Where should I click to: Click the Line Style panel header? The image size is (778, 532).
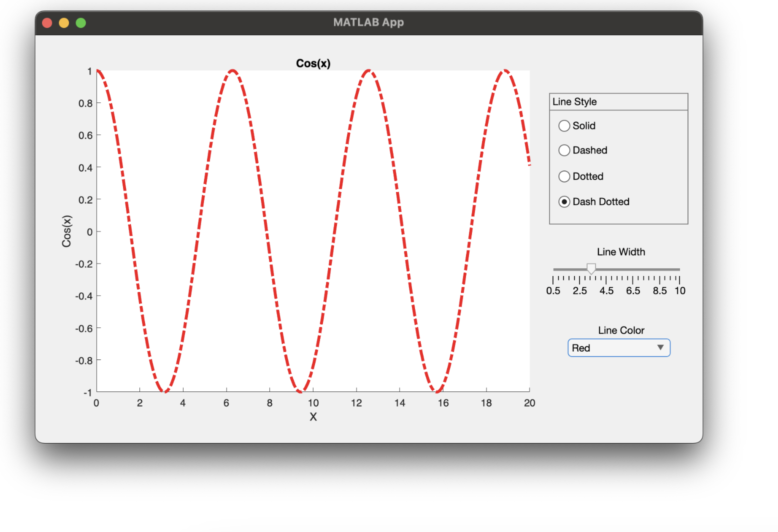(x=575, y=101)
